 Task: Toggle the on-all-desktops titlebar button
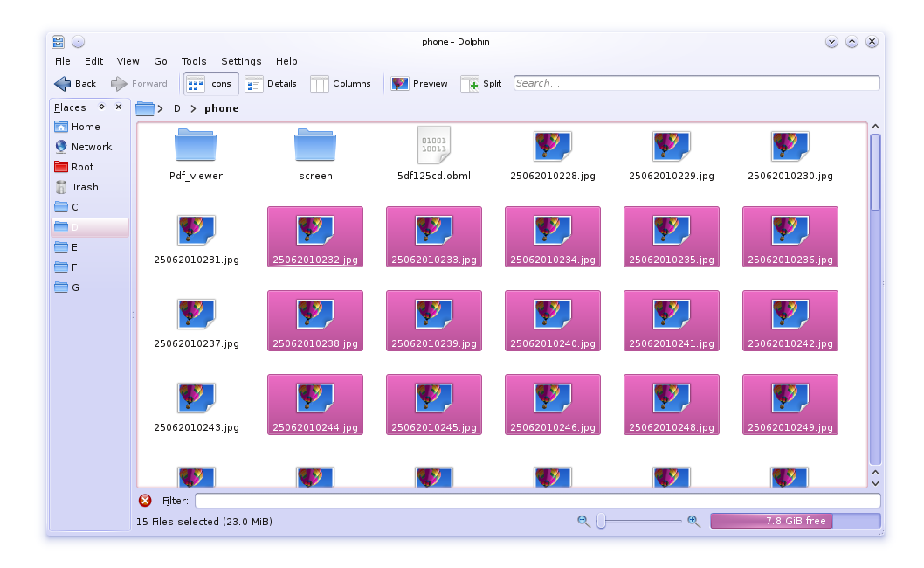tap(78, 42)
